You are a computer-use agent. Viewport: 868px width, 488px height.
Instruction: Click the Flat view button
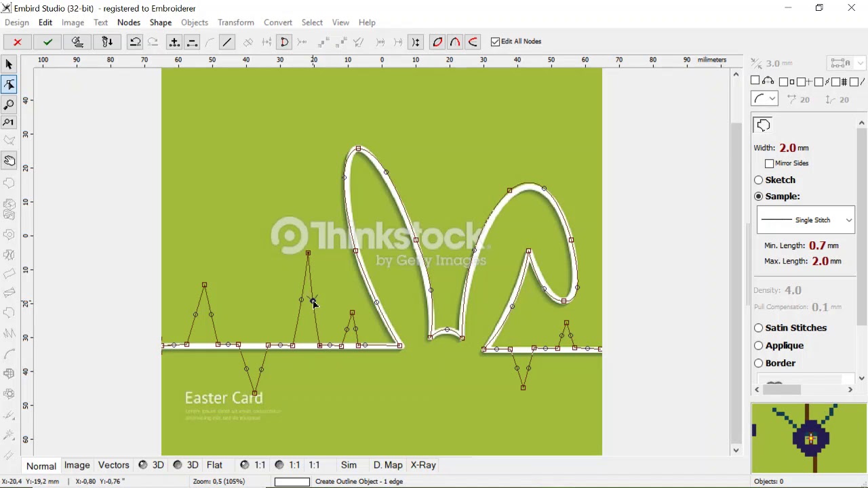point(214,465)
